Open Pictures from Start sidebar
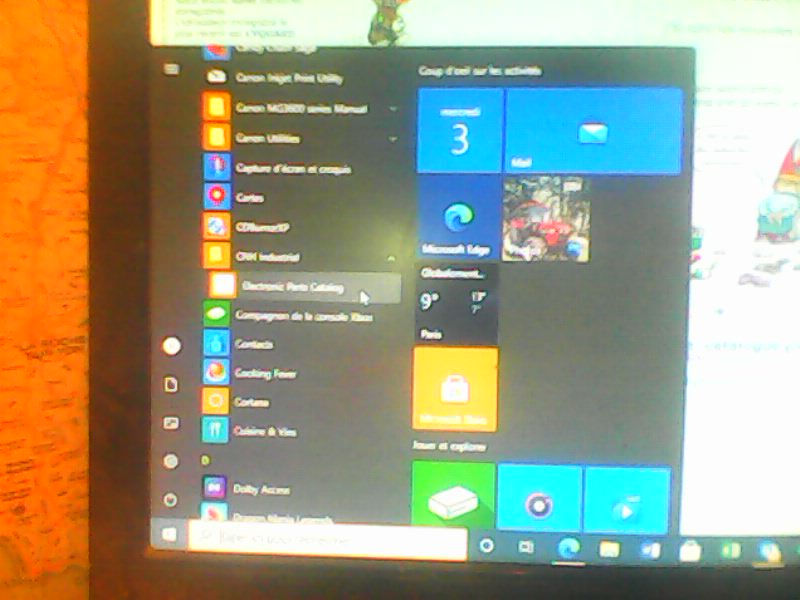Screen dimensions: 800x600 171,423
